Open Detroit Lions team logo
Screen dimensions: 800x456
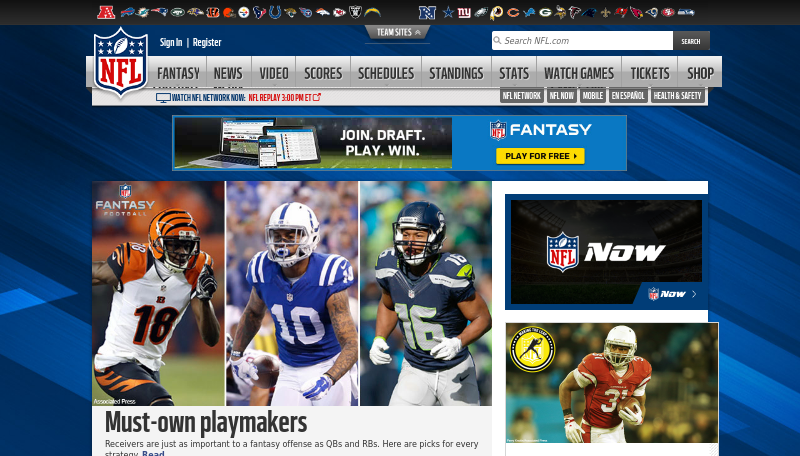529,12
